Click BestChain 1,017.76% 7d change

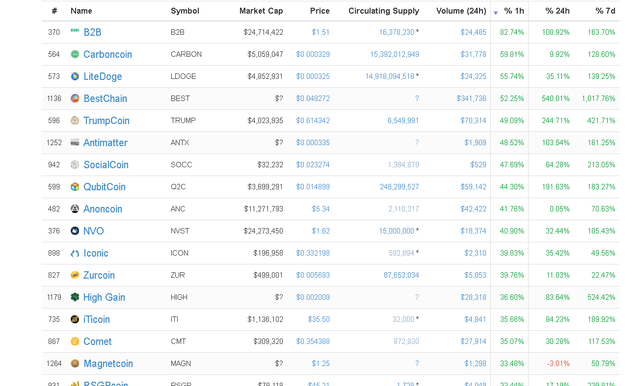(x=598, y=98)
